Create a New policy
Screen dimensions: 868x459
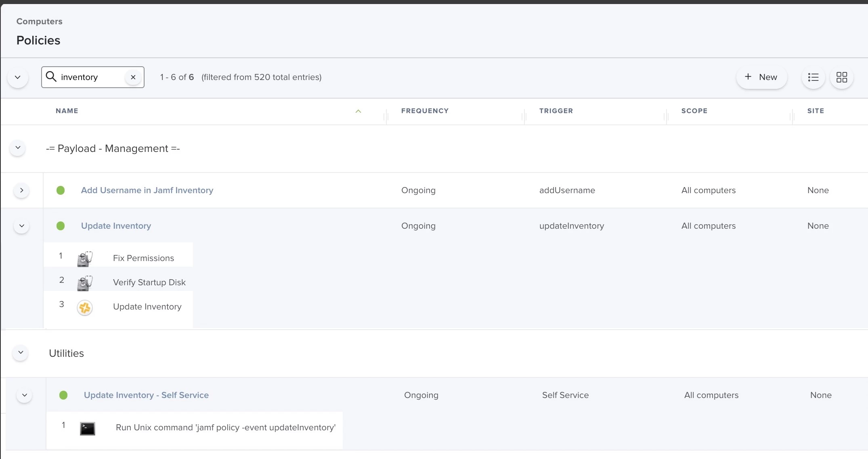(x=761, y=77)
